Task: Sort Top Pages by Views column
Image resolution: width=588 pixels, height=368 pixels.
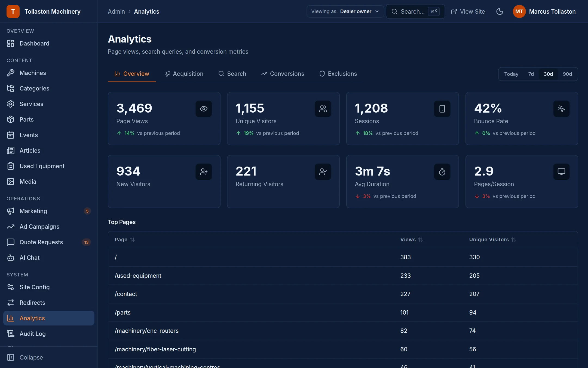Action: 412,240
